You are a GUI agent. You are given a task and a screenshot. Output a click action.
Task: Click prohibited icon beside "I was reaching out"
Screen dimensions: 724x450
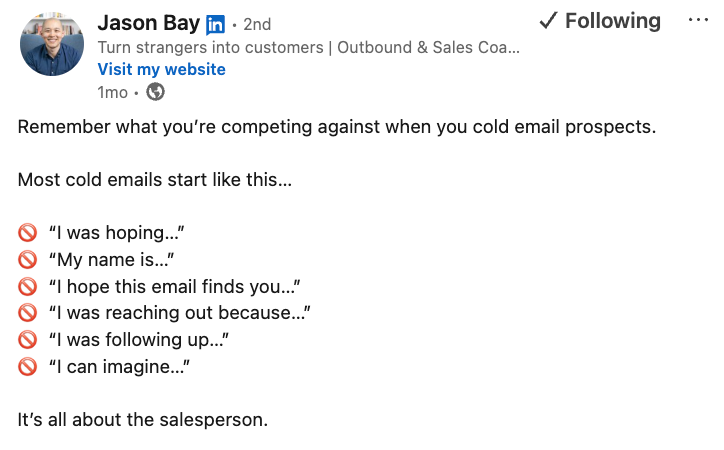pos(28,314)
